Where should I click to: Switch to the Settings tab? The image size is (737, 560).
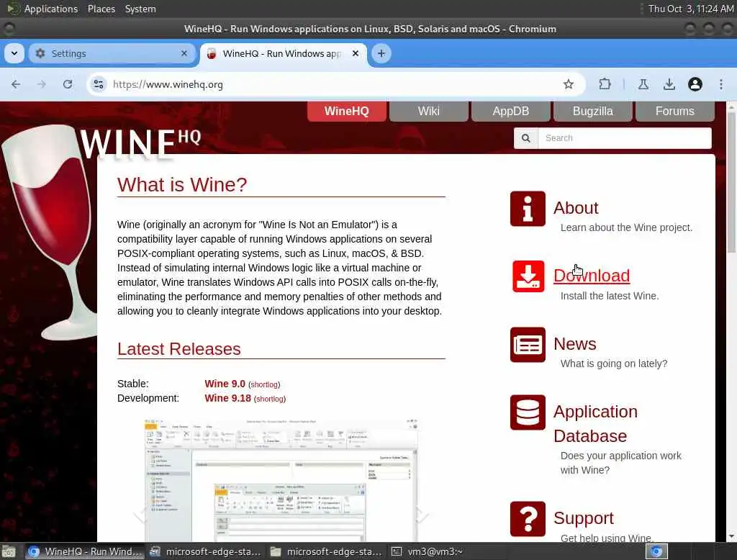(x=112, y=53)
